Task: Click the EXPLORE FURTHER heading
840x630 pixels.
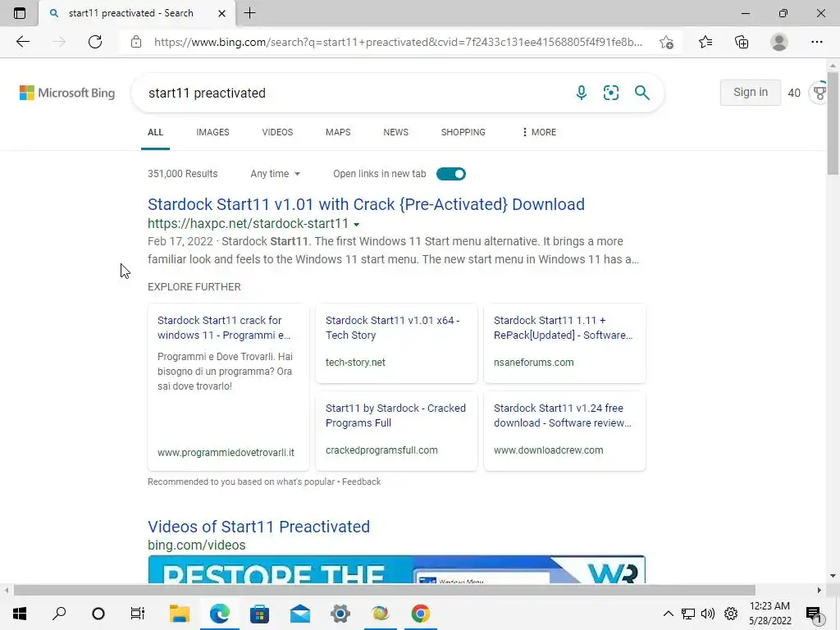Action: (x=194, y=286)
